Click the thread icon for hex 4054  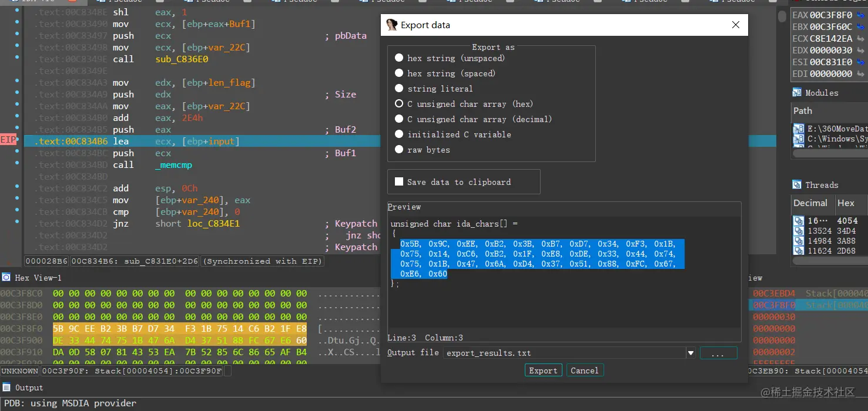(799, 221)
